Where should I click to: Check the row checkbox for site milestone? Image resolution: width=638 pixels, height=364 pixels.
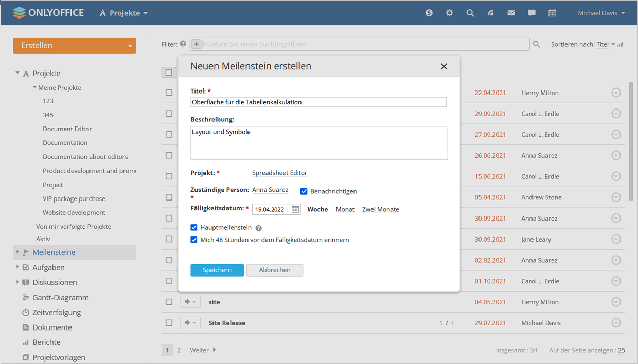coord(169,302)
